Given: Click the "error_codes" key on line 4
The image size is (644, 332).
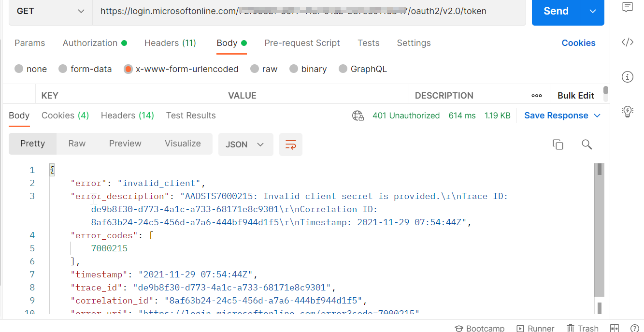Looking at the screenshot, I should (x=104, y=235).
